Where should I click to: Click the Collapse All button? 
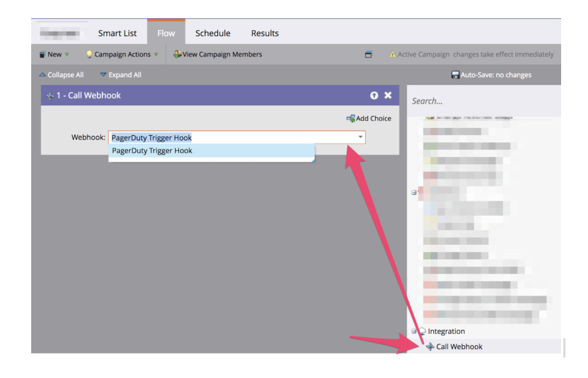tap(61, 75)
